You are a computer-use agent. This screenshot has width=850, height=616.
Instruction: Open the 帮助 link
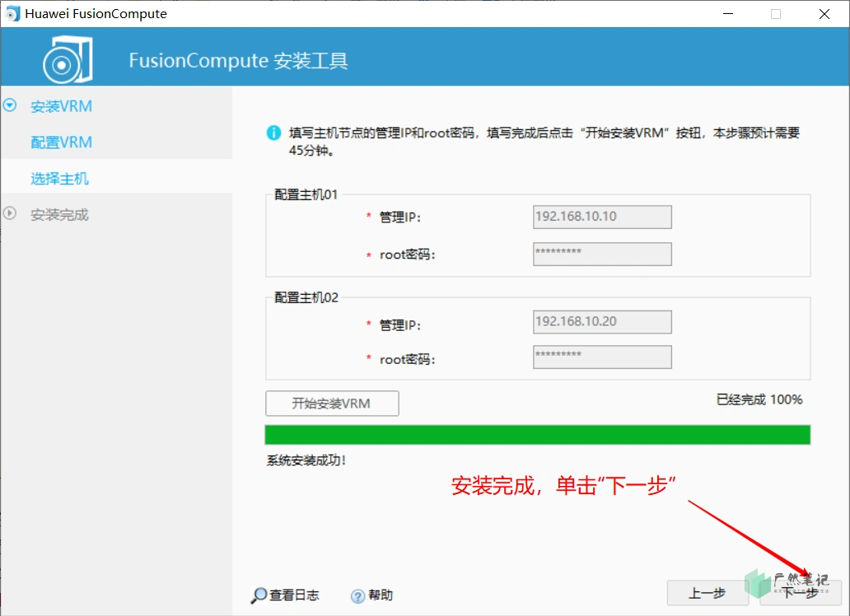pos(381,595)
